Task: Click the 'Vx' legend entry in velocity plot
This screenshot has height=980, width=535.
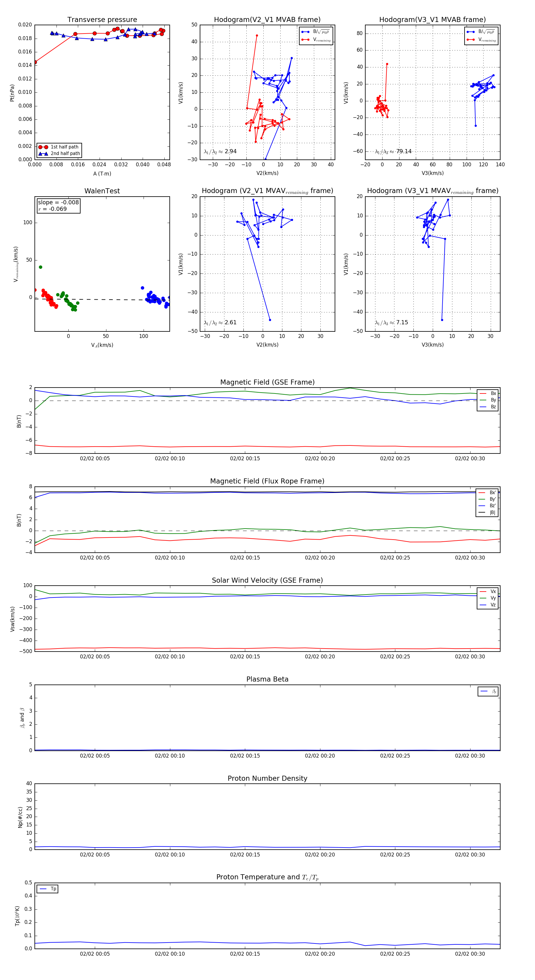Action: (488, 591)
